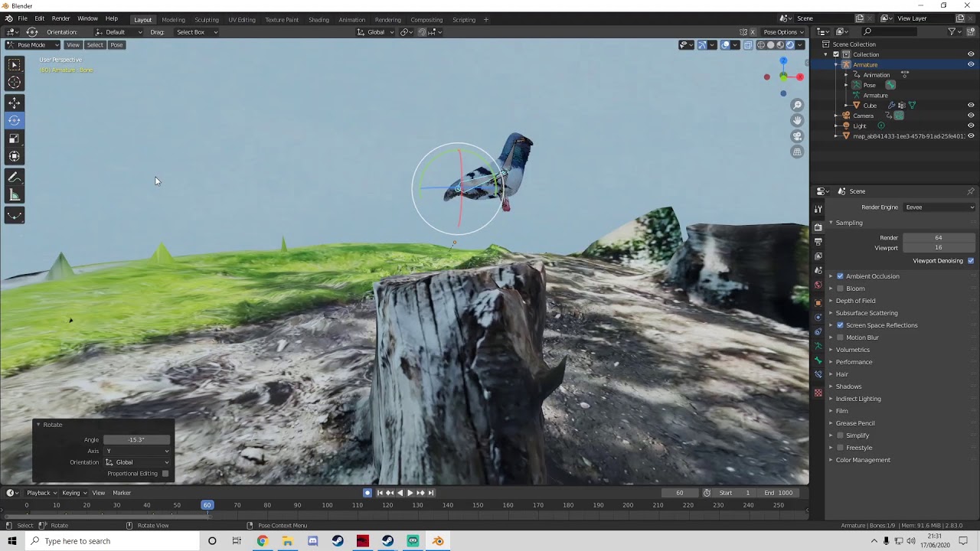Uncheck Screen Space Reflections

(840, 325)
